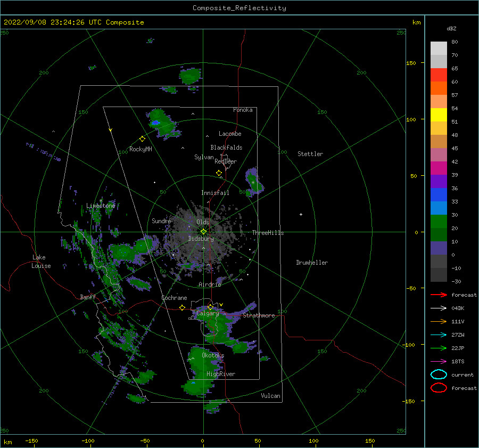Click the blue storm core north of RockyMH
Screen dimensions: 479x448
[155, 123]
